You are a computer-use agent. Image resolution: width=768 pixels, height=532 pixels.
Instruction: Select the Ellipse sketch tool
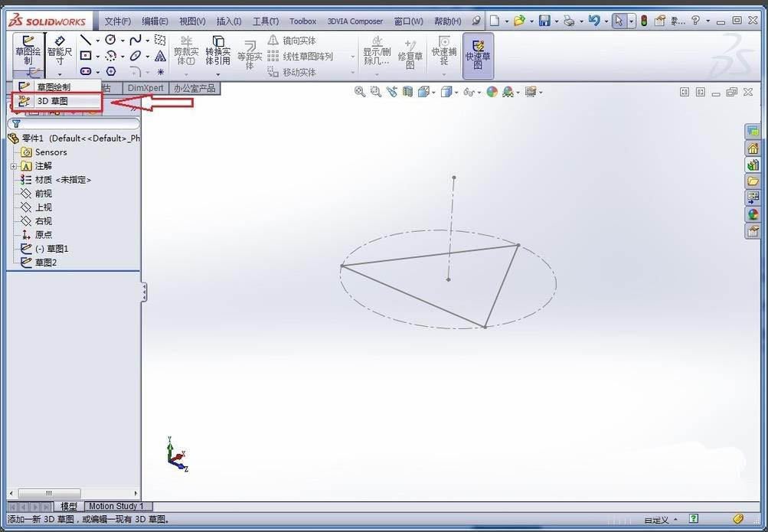(x=136, y=56)
